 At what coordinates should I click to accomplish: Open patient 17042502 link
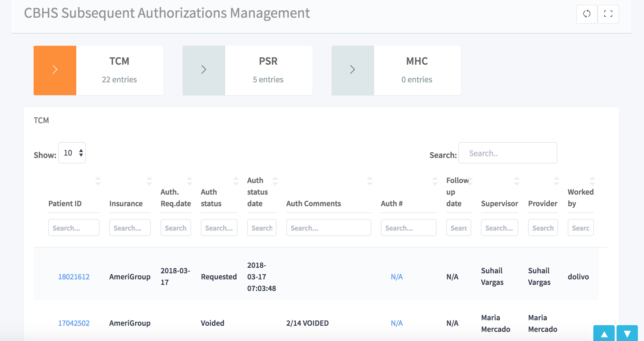(74, 323)
